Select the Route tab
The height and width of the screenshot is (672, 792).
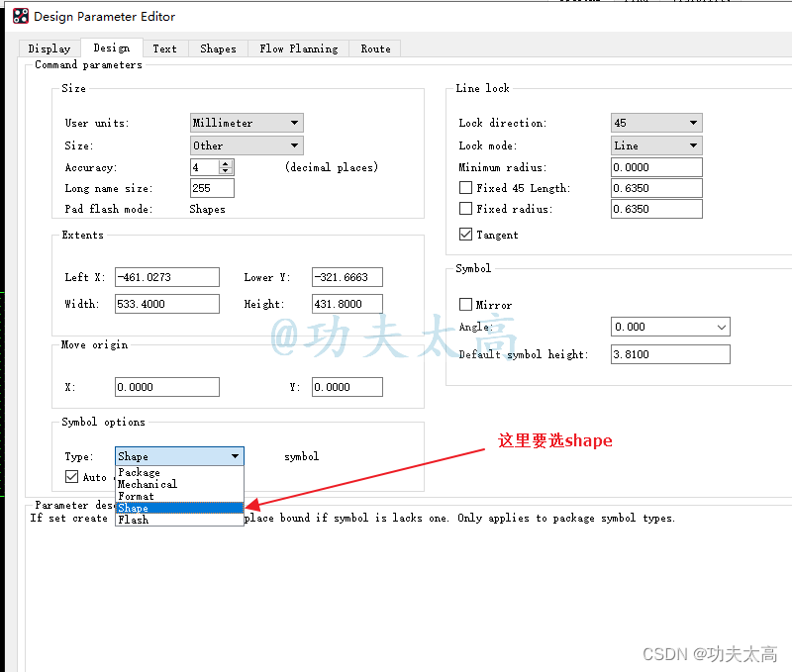coord(375,48)
